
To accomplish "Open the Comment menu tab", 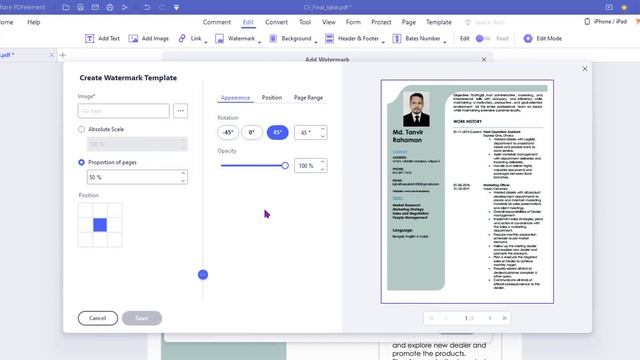I will (217, 22).
